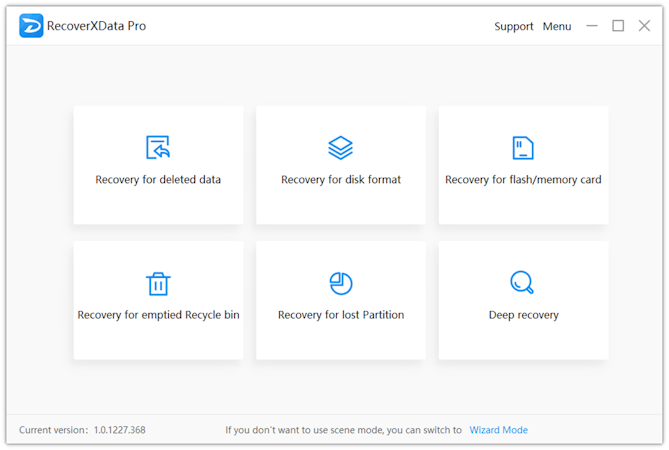Click the disk format layers icon
This screenshot has width=669, height=450.
tap(340, 148)
